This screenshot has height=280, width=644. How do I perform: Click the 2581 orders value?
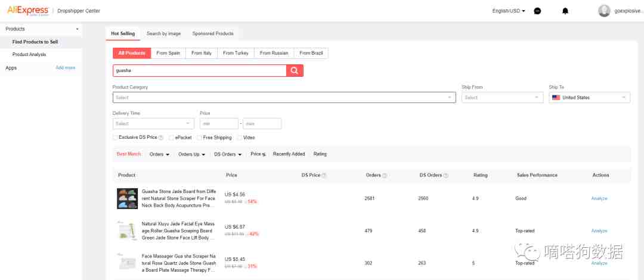click(369, 199)
